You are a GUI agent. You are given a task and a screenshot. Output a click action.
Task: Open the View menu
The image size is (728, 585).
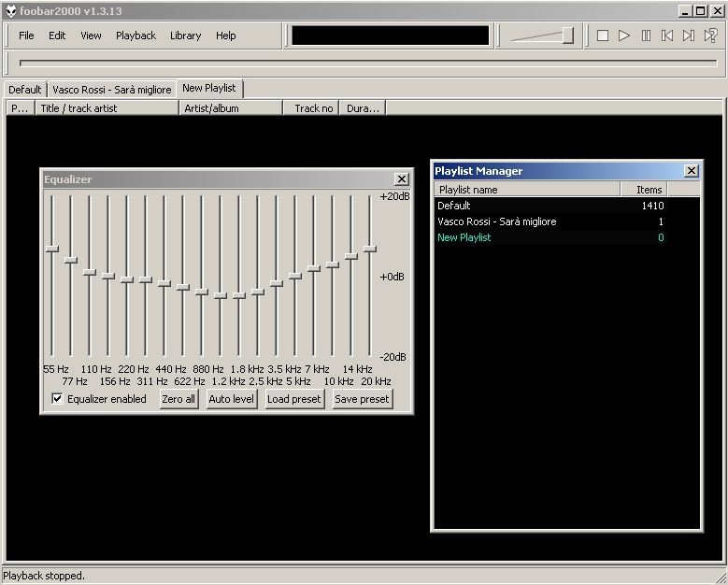click(91, 36)
